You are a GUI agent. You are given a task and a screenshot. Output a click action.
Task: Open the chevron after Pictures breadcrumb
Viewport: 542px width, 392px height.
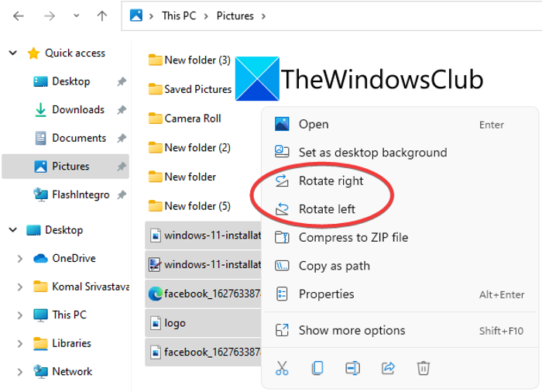coord(264,16)
